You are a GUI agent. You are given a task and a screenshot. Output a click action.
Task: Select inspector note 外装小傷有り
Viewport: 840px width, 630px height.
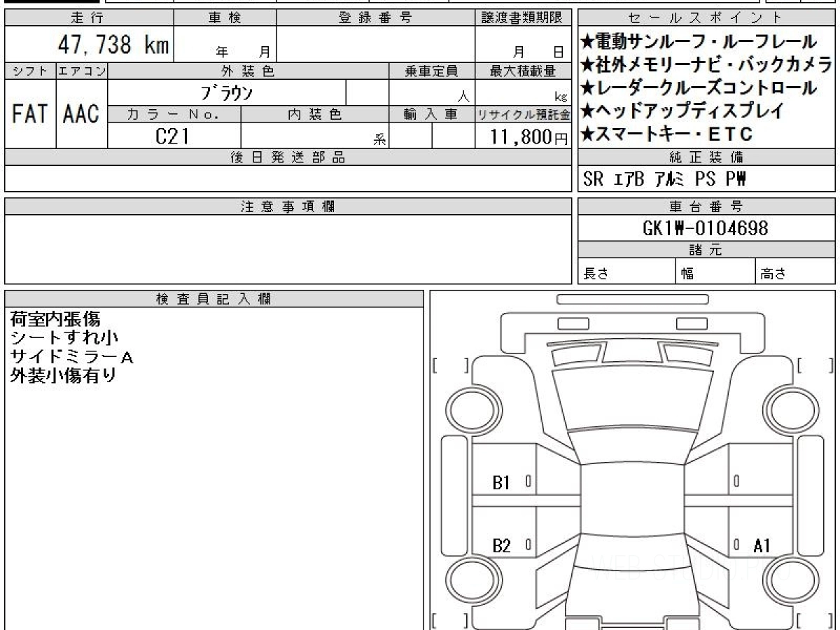pos(63,375)
